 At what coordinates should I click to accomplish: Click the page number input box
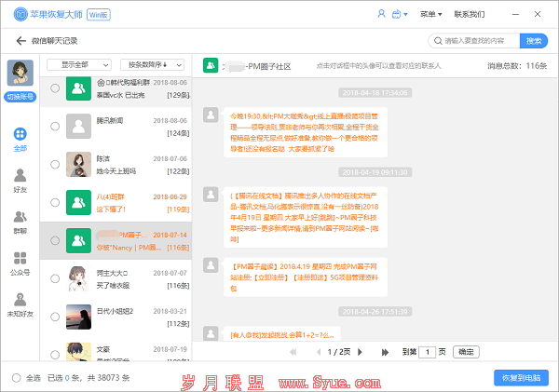point(427,352)
